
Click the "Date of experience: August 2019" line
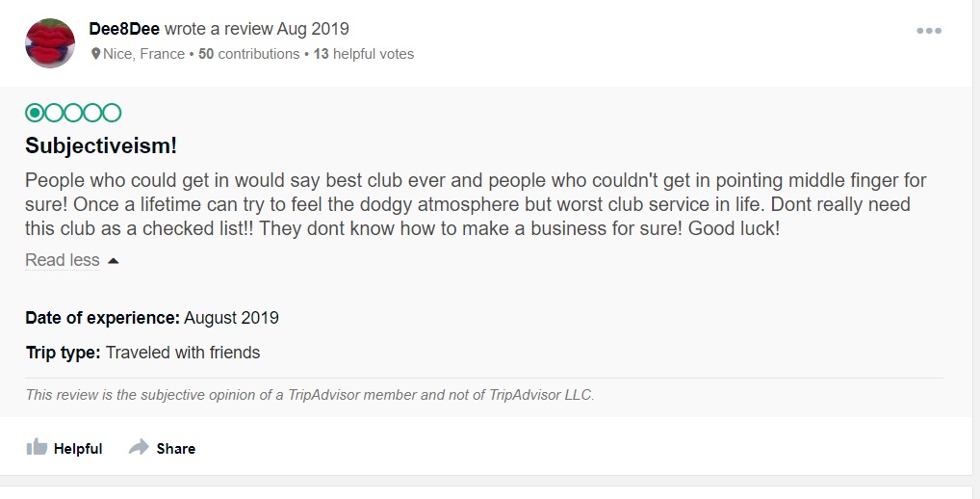pos(152,317)
